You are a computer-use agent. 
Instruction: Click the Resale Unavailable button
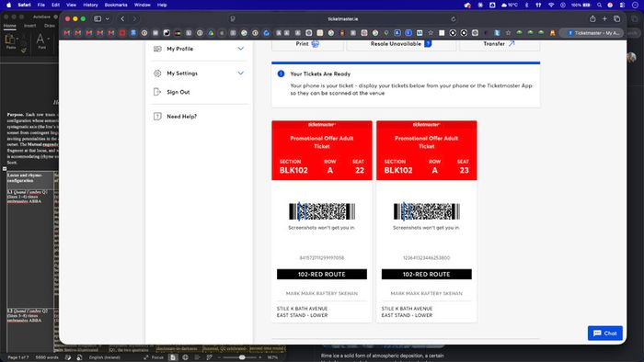pyautogui.click(x=401, y=45)
